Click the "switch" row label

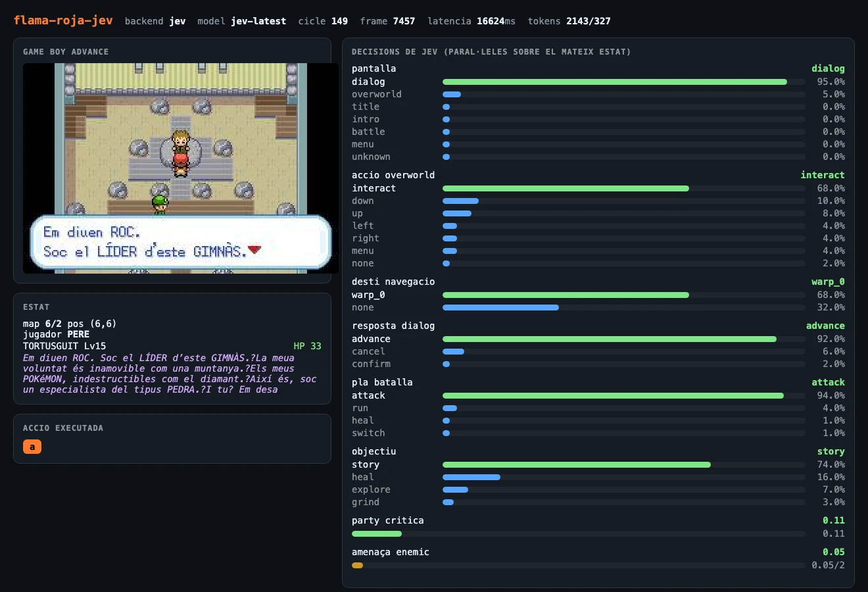368,433
